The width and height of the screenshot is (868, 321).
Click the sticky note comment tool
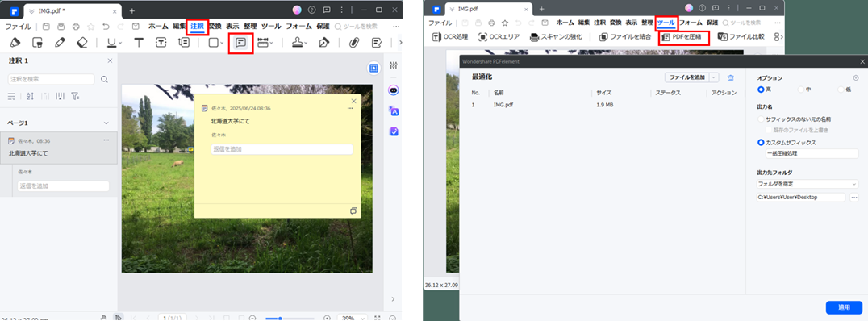click(x=241, y=43)
